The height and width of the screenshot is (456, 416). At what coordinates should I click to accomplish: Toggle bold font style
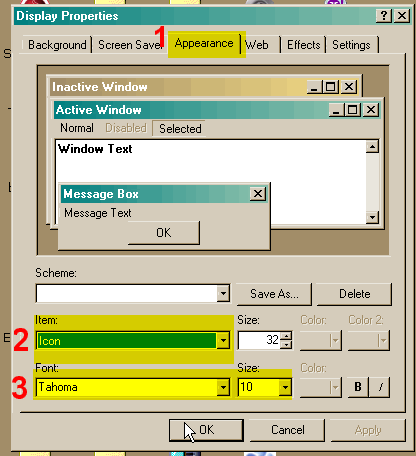coord(358,387)
